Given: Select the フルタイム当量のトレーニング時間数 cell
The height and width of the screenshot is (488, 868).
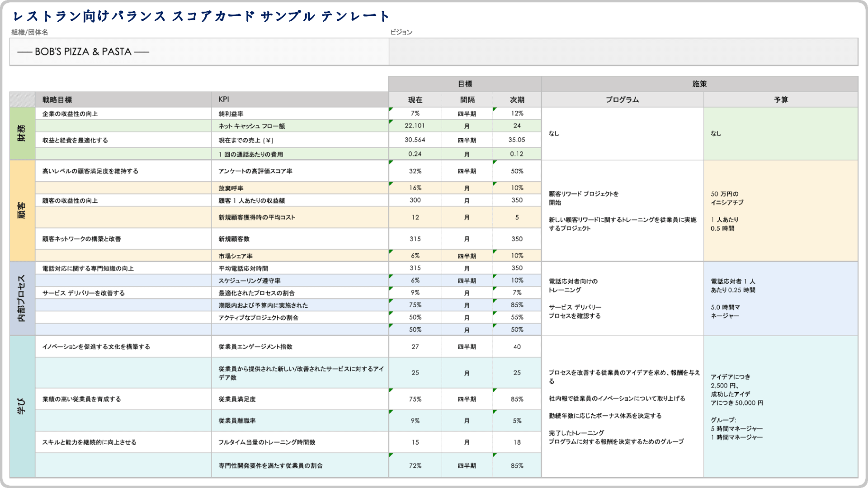Looking at the screenshot, I should tap(300, 442).
